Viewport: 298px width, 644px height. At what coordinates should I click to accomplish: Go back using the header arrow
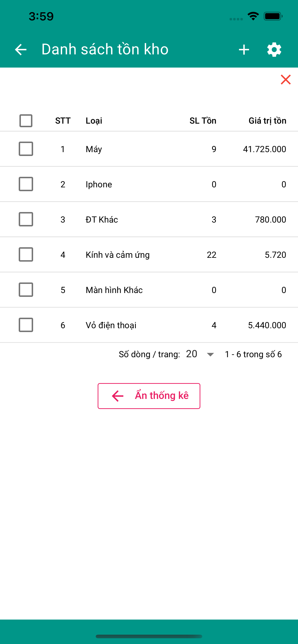[21, 50]
